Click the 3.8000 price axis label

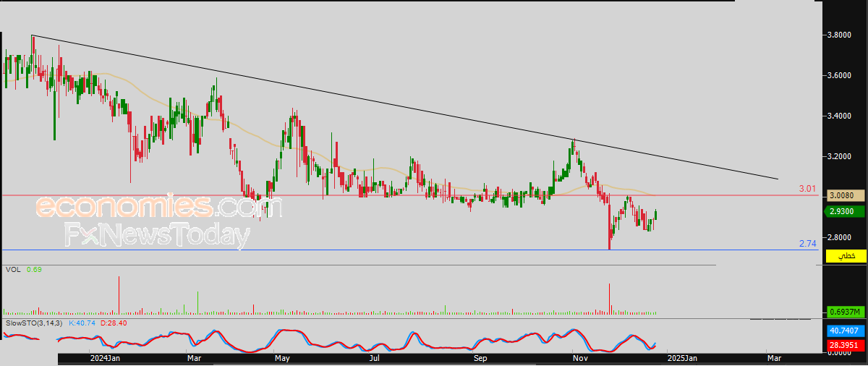point(839,35)
